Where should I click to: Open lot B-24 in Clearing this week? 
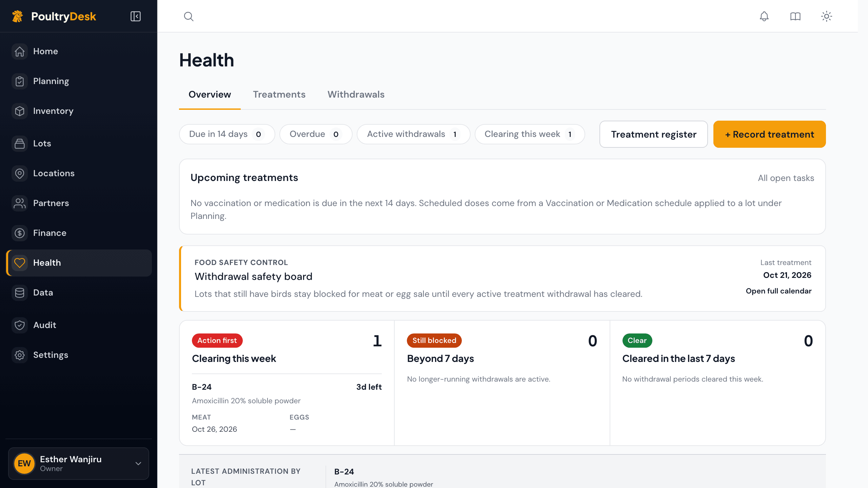202,387
